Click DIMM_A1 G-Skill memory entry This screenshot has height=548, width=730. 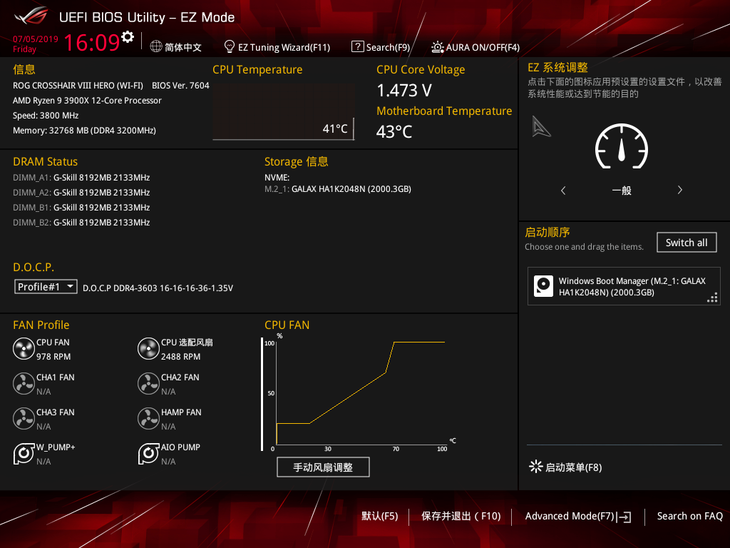[x=81, y=177]
